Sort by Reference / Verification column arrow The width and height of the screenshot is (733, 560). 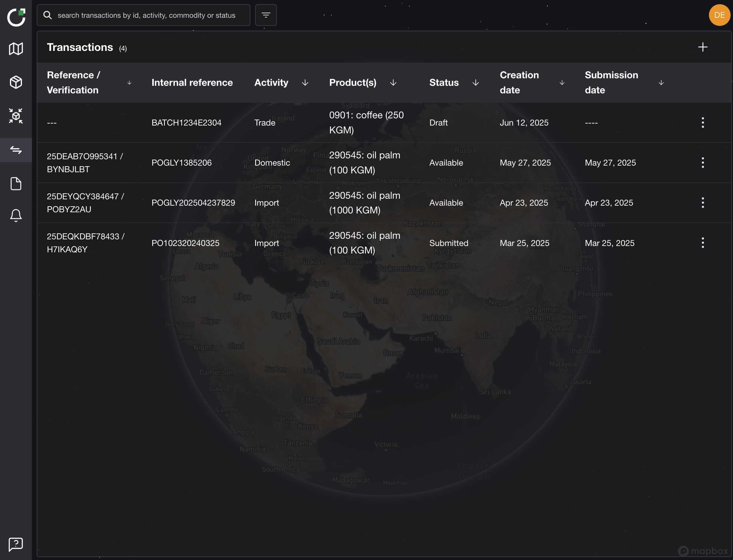click(129, 83)
